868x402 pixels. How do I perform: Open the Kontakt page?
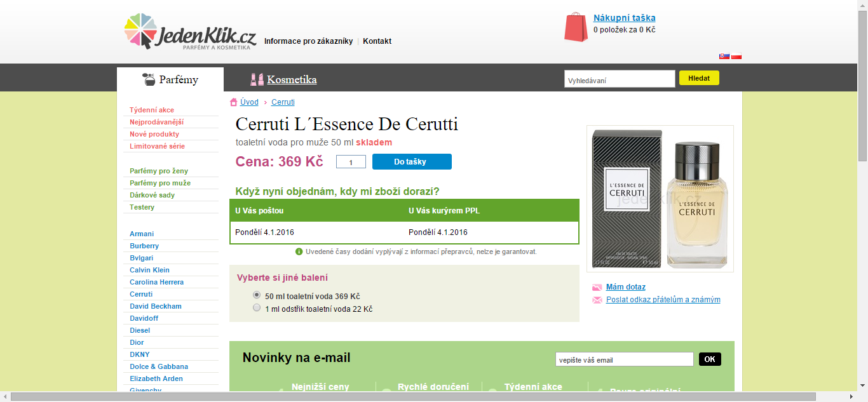click(377, 41)
